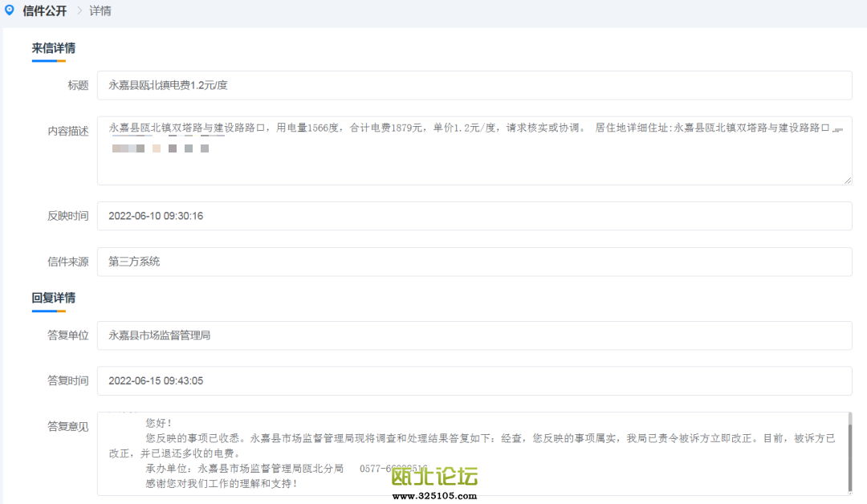Focus the 标题 input field
Screen dimensions: 867x504
(x=474, y=85)
